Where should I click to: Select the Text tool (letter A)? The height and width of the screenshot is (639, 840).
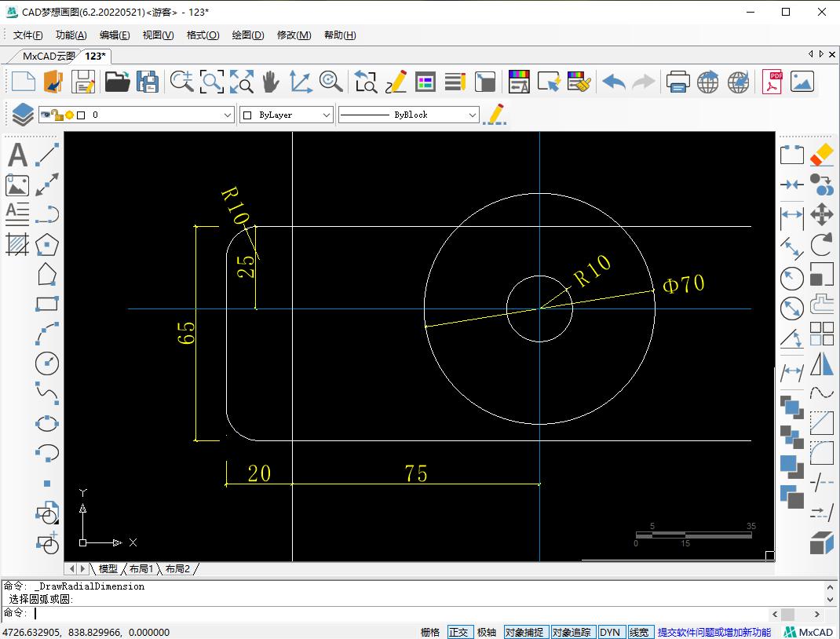point(16,155)
